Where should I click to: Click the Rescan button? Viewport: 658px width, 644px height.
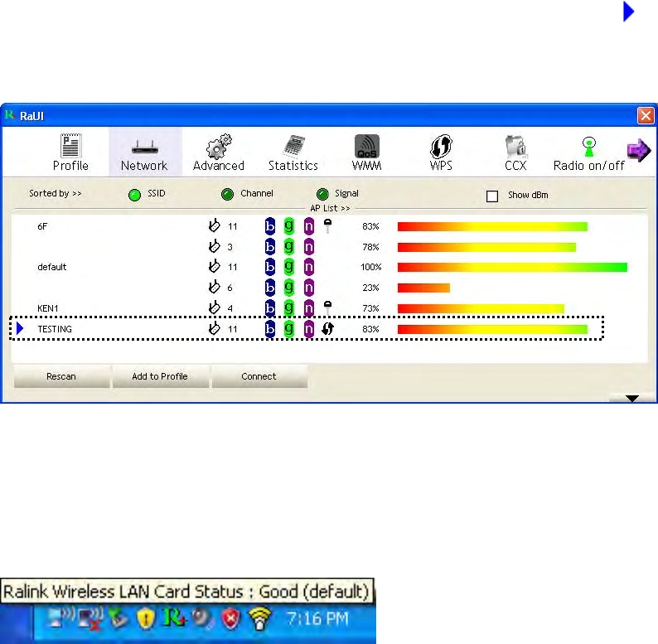point(61,376)
